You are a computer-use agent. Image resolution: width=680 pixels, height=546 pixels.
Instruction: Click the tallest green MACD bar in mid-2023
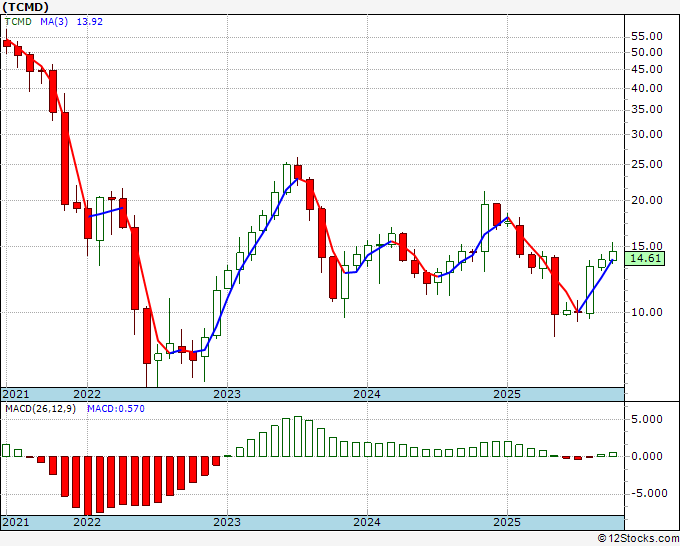(298, 437)
